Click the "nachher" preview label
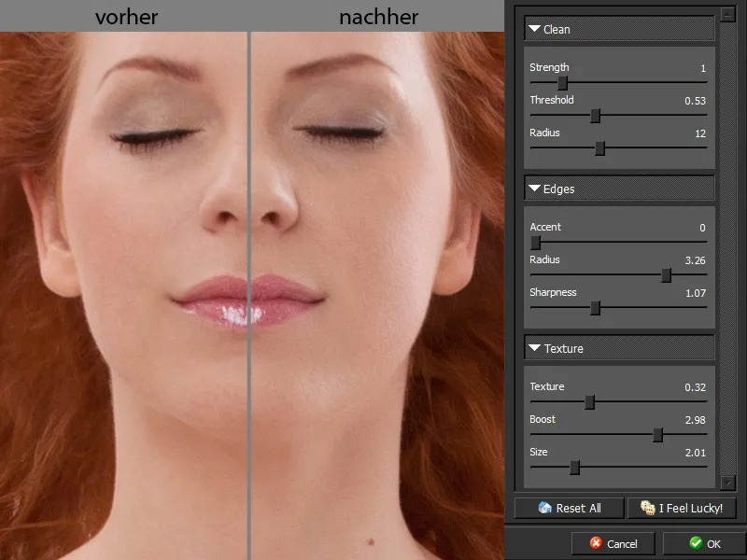Screen dimensions: 747x560 (379, 18)
